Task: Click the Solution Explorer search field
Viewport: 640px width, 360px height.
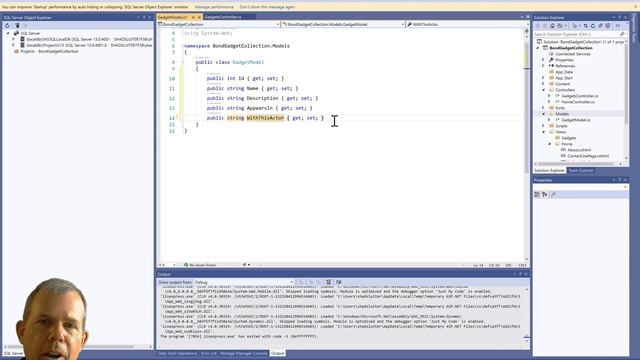Action: tap(576, 34)
